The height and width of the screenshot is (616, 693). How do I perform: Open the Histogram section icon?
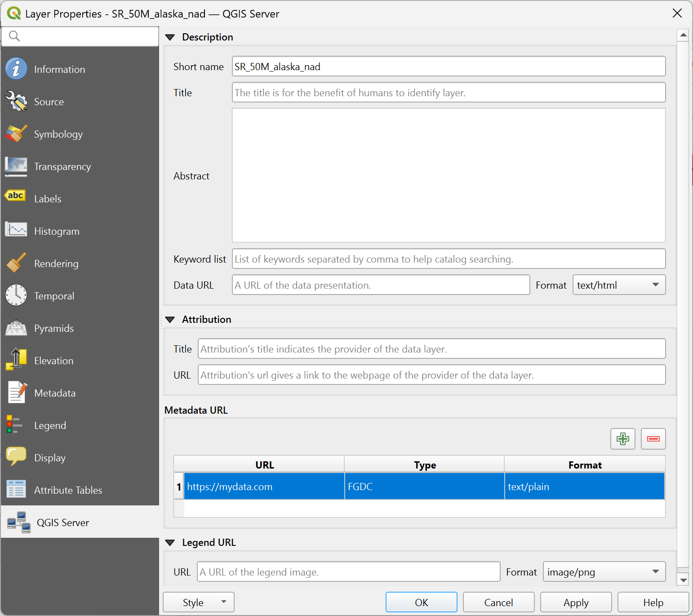pyautogui.click(x=16, y=231)
